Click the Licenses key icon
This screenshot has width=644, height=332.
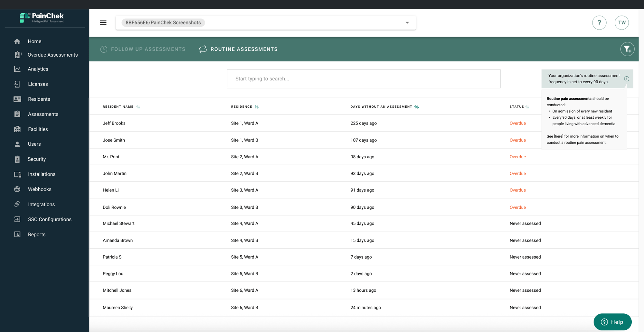tap(17, 84)
